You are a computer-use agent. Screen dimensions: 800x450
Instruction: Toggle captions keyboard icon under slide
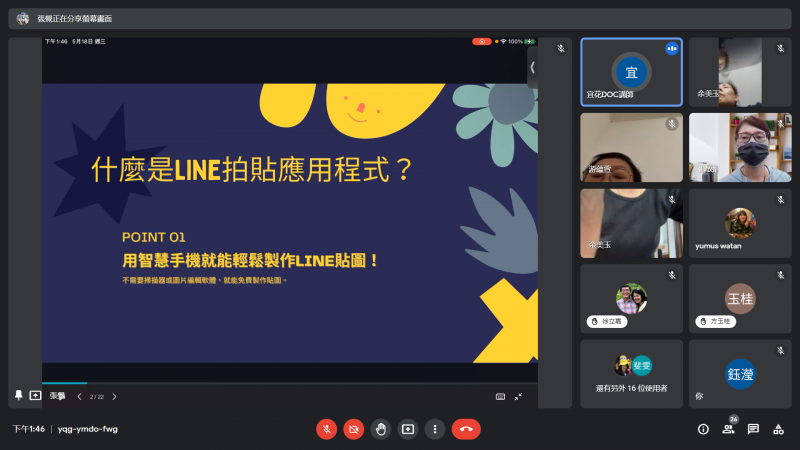click(x=500, y=396)
